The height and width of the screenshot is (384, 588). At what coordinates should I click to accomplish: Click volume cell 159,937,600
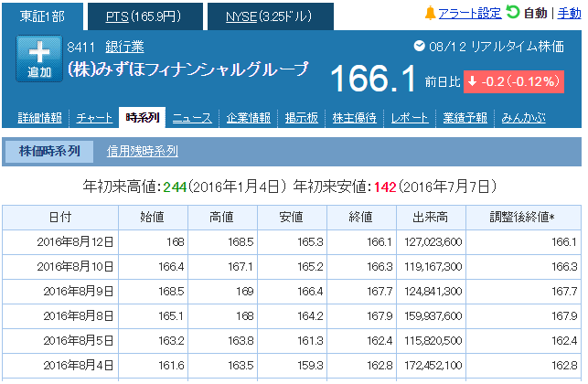[433, 316]
